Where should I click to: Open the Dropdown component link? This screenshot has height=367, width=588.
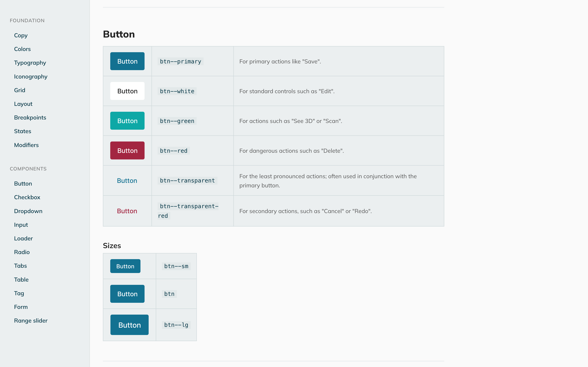pyautogui.click(x=28, y=211)
